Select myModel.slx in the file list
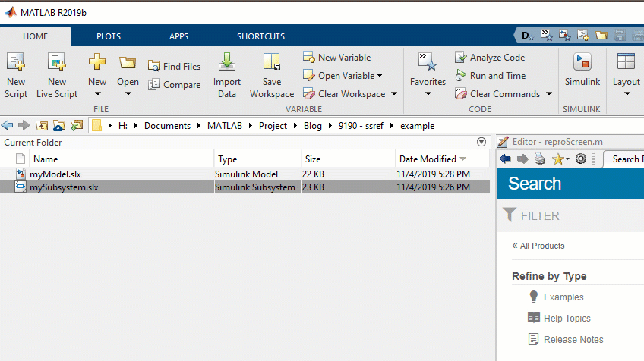Viewport: 644px width, 361px height. pyautogui.click(x=55, y=174)
